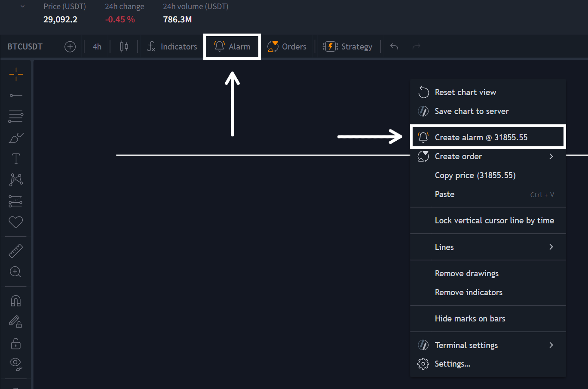Screen dimensions: 588x389
Task: Click the heart favorites icon
Action: click(x=16, y=222)
